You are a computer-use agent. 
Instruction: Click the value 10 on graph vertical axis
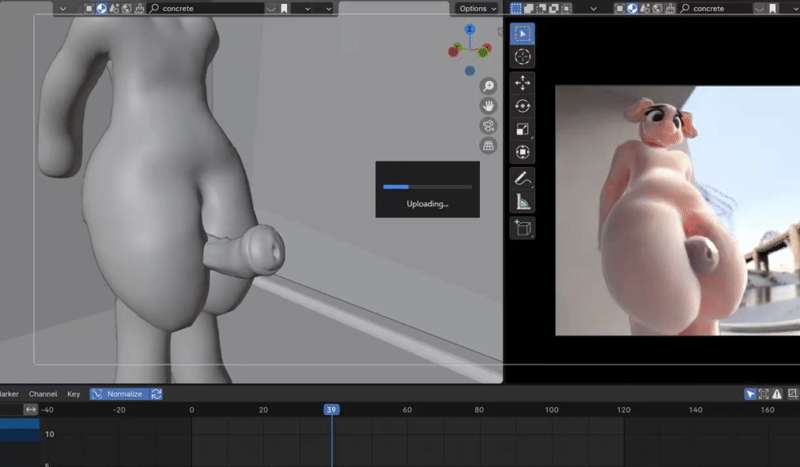(49, 434)
